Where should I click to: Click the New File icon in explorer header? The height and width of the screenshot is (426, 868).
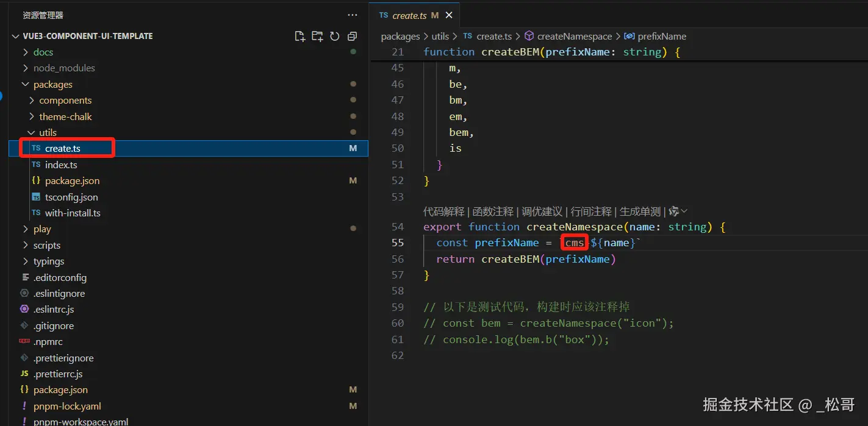click(x=299, y=37)
